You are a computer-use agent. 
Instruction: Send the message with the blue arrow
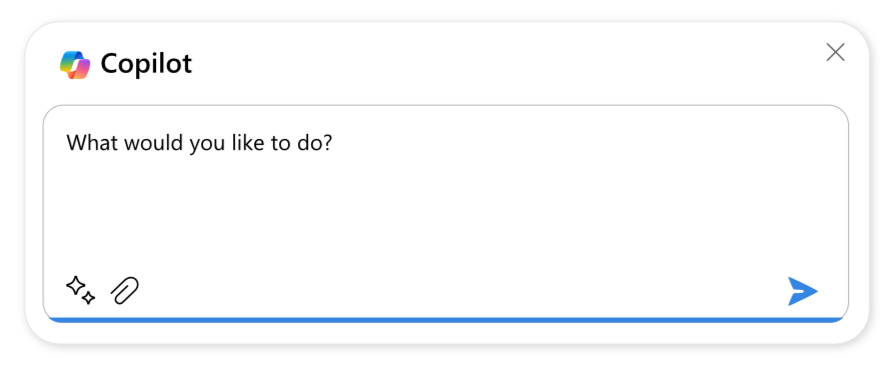click(x=803, y=291)
